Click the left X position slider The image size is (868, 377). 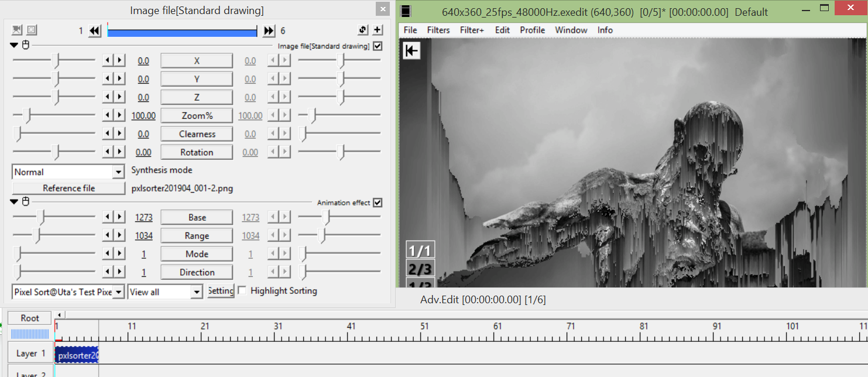click(x=54, y=60)
